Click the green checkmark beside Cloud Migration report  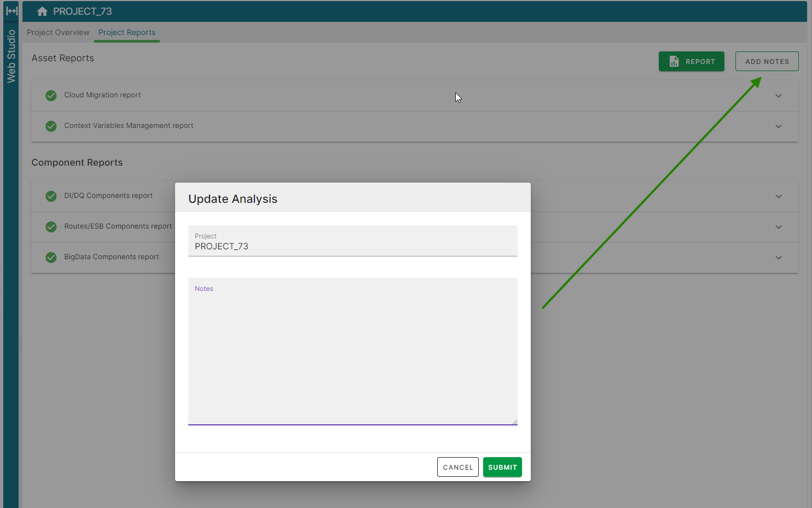pyautogui.click(x=50, y=95)
